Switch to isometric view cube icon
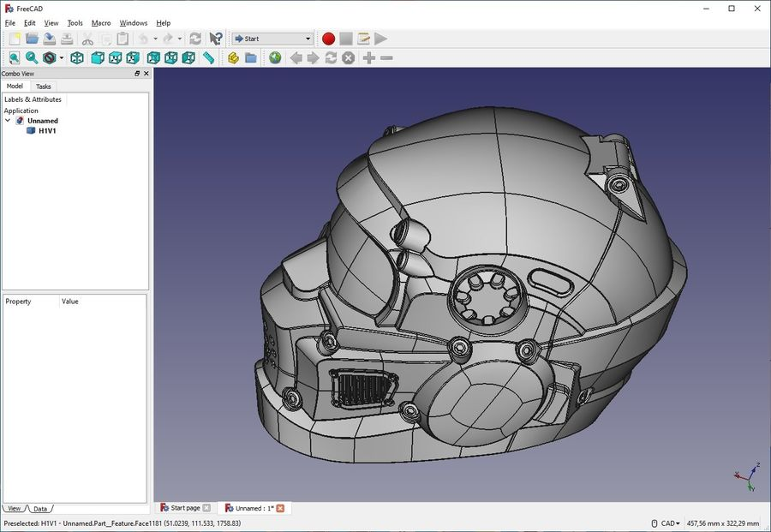Viewport: 771px width, 532px height. coord(77,57)
